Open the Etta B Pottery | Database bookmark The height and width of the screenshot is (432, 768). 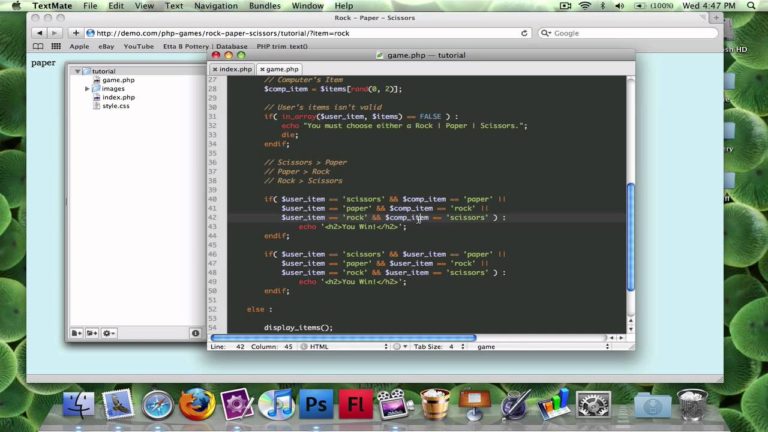(205, 47)
